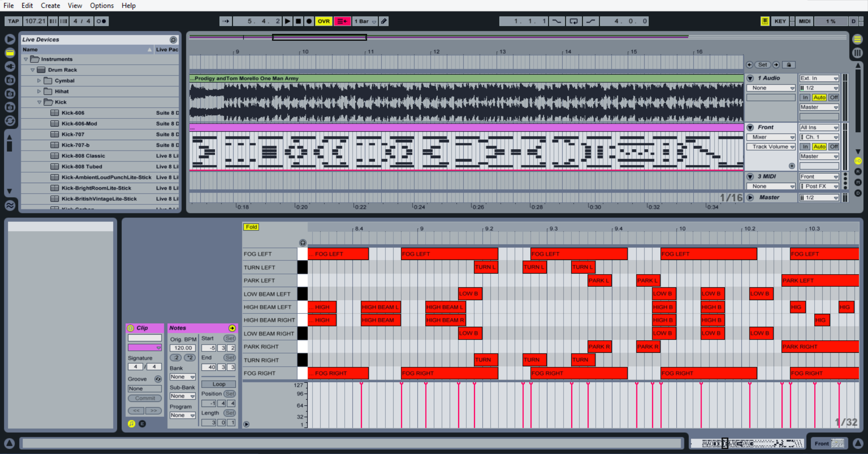Click the Set locator button
Viewport: 868px width, 454px height.
click(x=763, y=65)
